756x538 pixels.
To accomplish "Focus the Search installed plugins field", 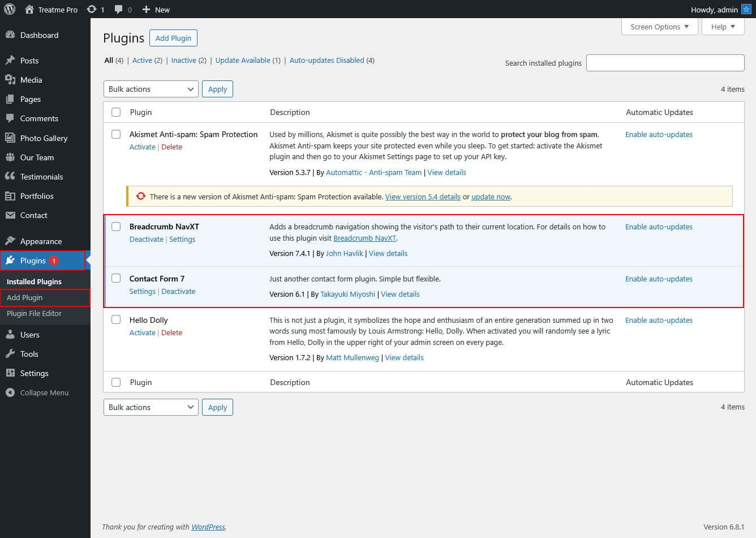I will pyautogui.click(x=665, y=63).
